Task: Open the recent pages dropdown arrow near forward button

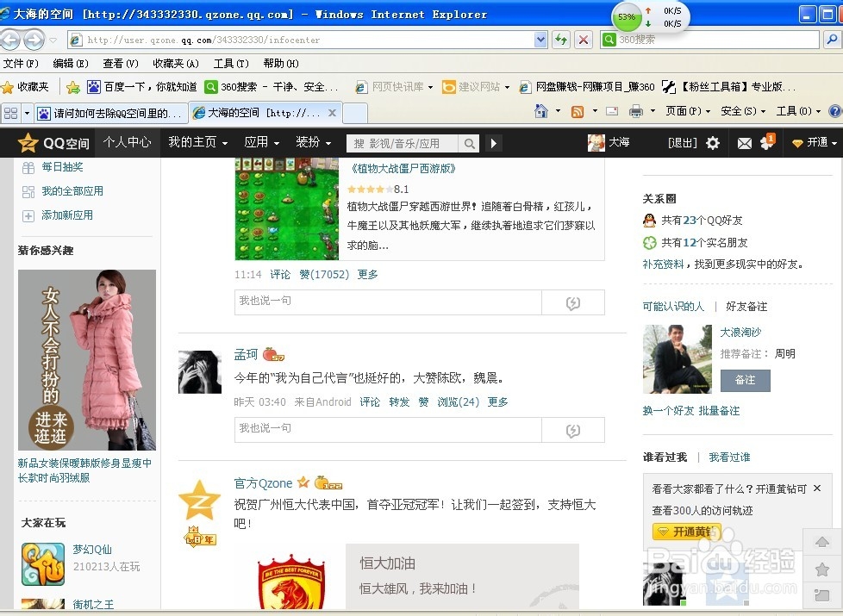Action: (x=53, y=40)
